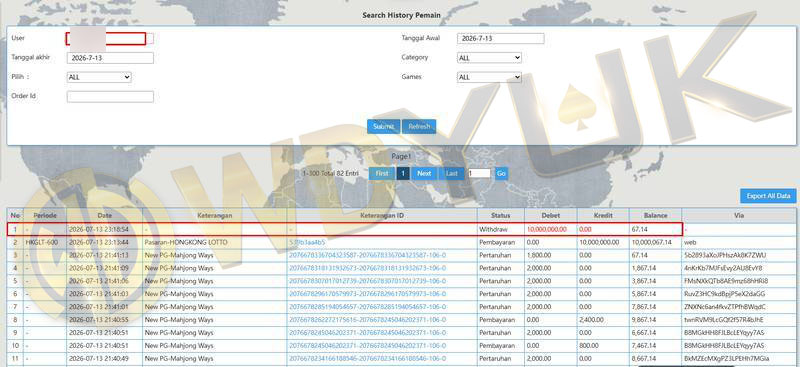Open the HONGKONG LOTTO Keterangan ID link

coord(307,242)
